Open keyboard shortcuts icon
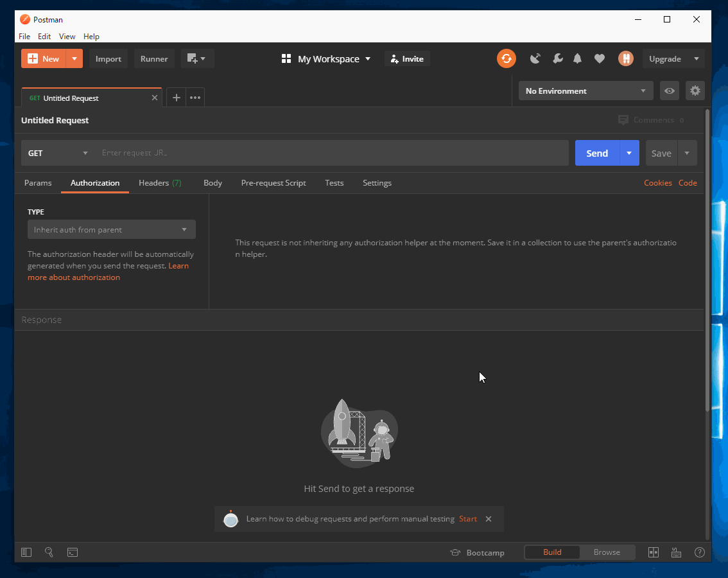The width and height of the screenshot is (728, 578). click(677, 552)
